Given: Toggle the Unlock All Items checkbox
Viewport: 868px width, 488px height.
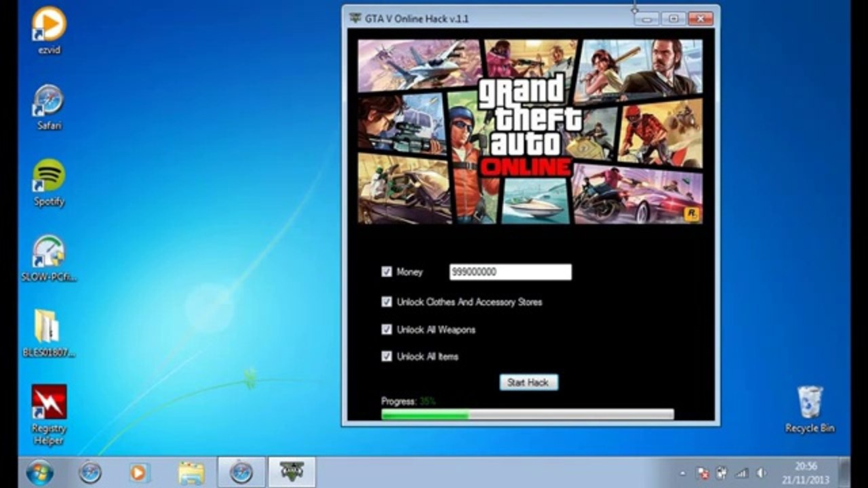Looking at the screenshot, I should 387,356.
